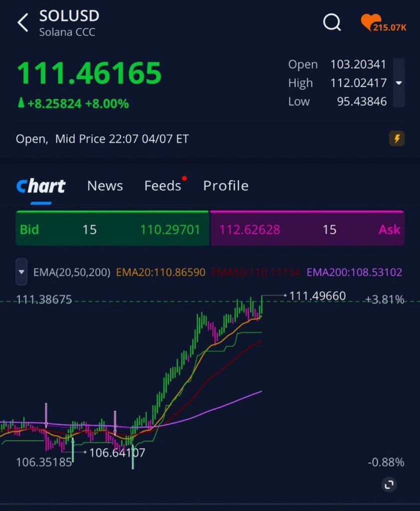420x511 pixels.
Task: Click the EMA200:108.53102 value
Action: (355, 272)
